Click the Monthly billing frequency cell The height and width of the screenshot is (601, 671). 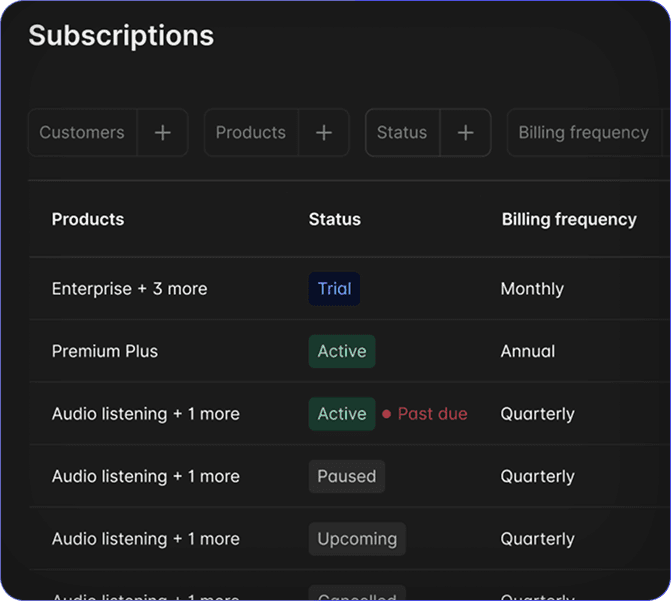(x=532, y=289)
